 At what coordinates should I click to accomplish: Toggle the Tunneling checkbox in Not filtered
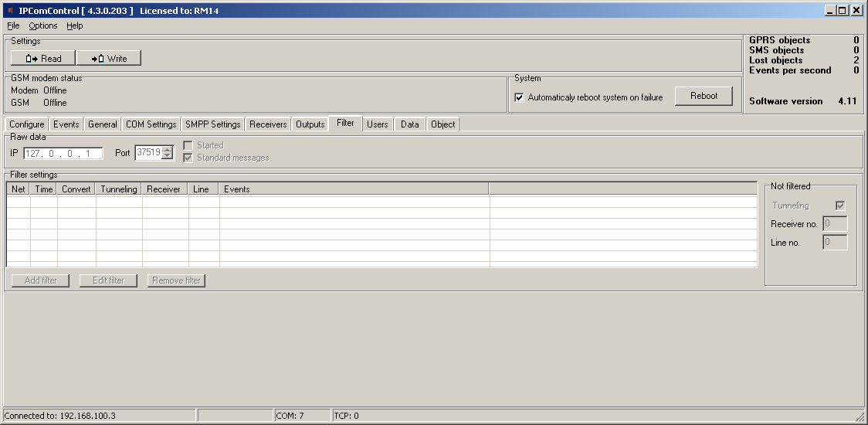coord(840,206)
